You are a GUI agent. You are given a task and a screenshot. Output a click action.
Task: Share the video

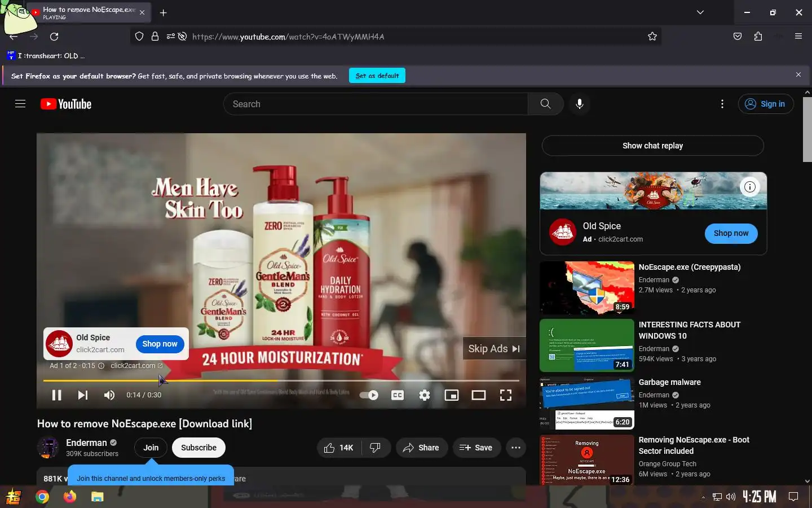[x=421, y=448]
